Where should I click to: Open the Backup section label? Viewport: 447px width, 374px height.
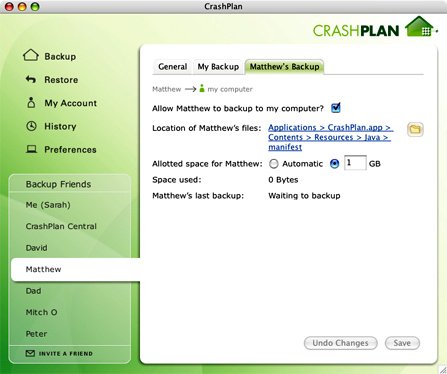click(x=60, y=56)
